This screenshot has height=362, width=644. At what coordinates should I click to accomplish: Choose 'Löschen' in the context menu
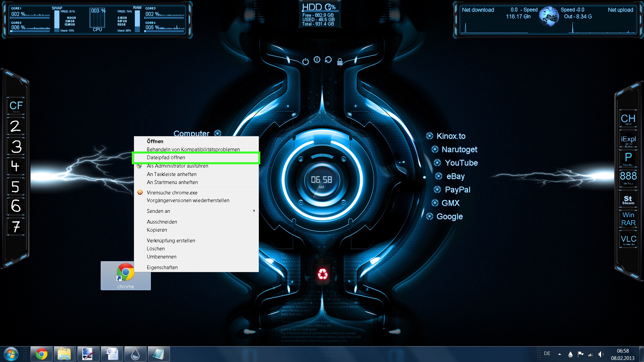196,248
